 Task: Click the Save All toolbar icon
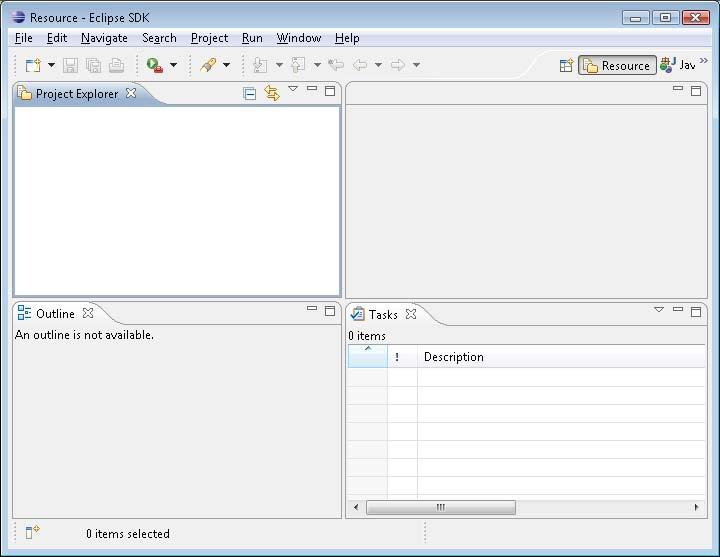tap(93, 65)
